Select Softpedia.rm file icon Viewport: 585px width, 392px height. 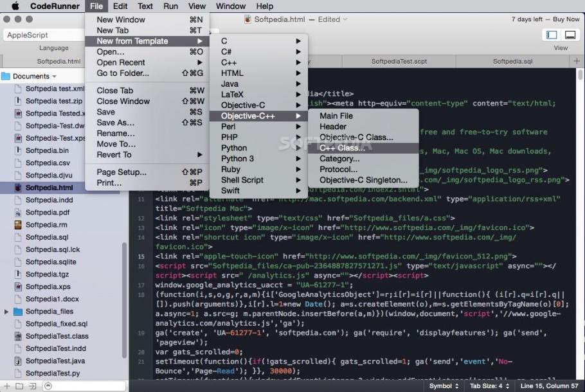(17, 224)
